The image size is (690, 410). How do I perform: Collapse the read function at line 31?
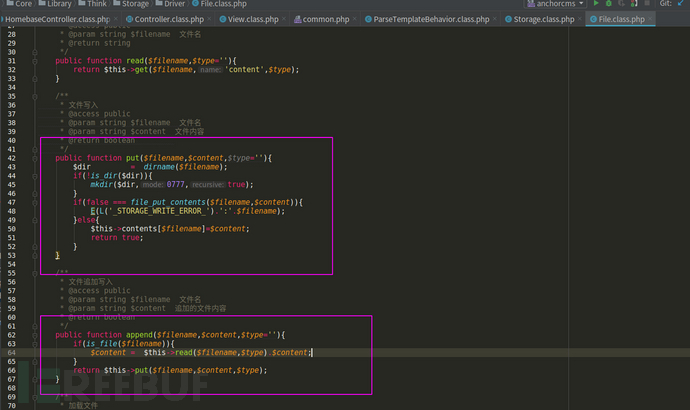click(35, 61)
